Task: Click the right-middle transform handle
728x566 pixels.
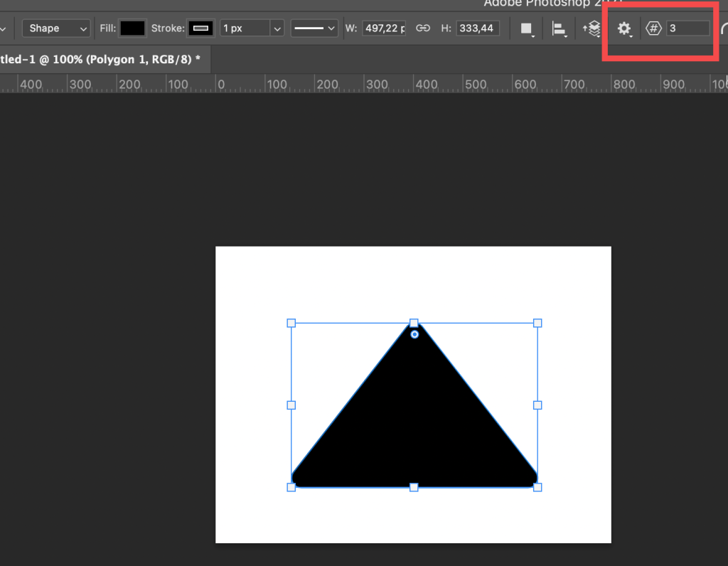Action: 537,405
